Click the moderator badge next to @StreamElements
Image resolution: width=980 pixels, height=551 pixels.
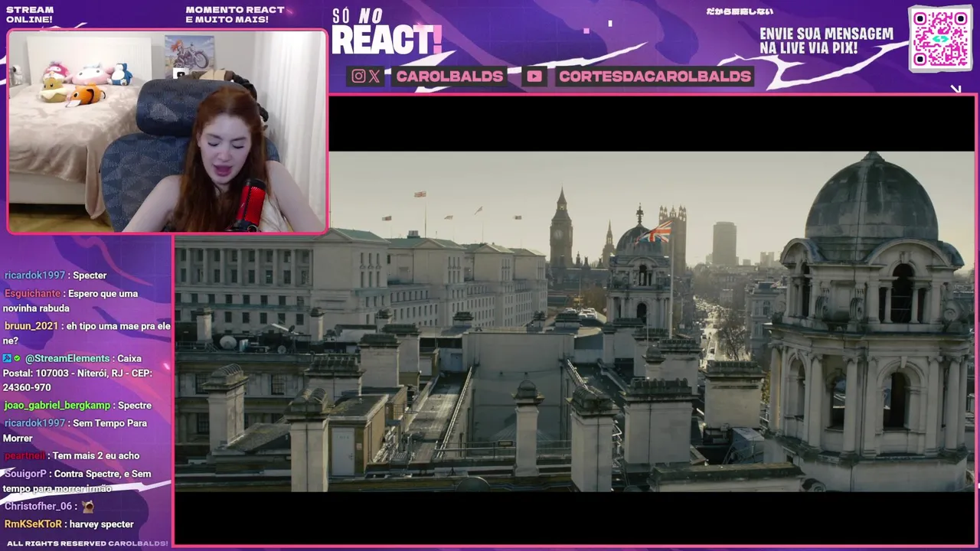[7, 358]
